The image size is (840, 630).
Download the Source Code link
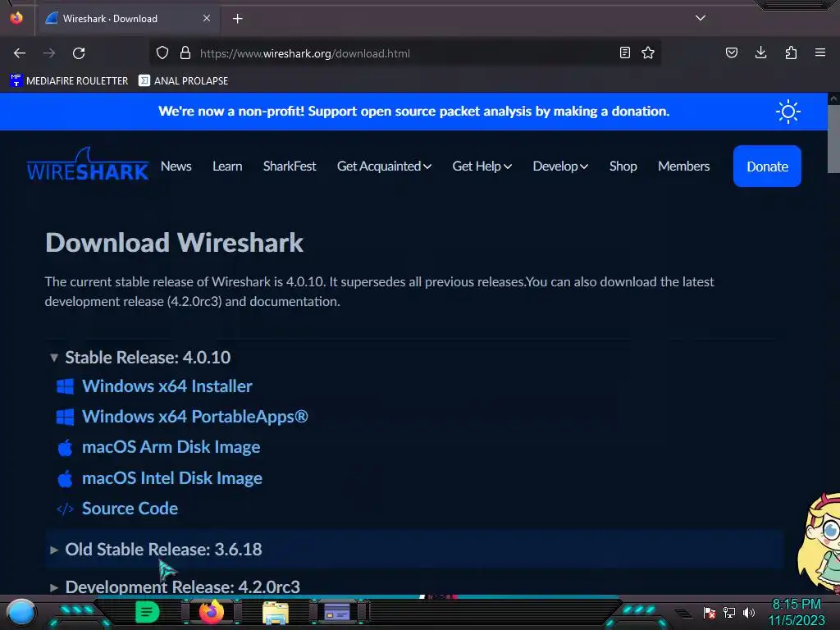pos(130,509)
